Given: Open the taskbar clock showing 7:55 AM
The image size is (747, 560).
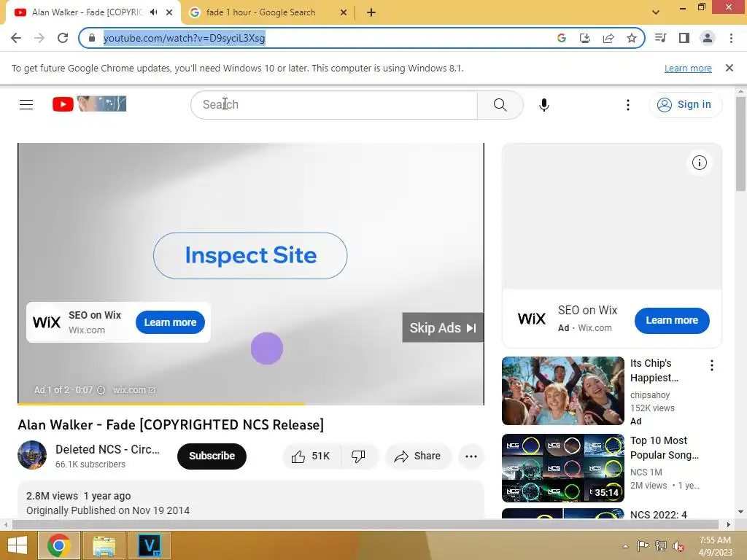Looking at the screenshot, I should click(715, 546).
